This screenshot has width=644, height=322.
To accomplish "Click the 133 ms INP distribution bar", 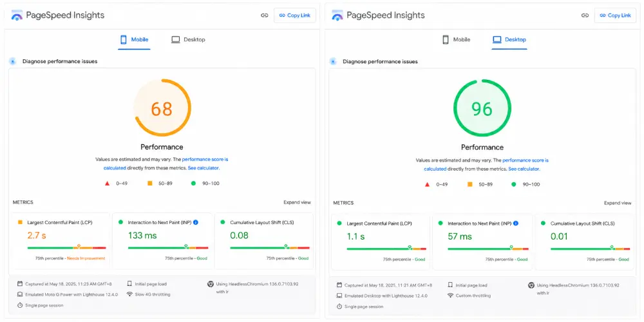I will click(168, 248).
